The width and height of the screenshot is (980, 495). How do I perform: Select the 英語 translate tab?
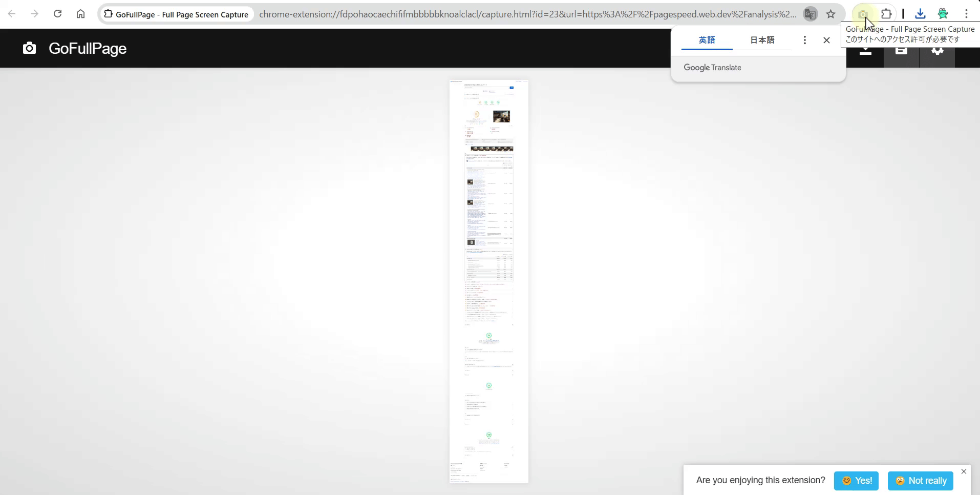pos(707,40)
